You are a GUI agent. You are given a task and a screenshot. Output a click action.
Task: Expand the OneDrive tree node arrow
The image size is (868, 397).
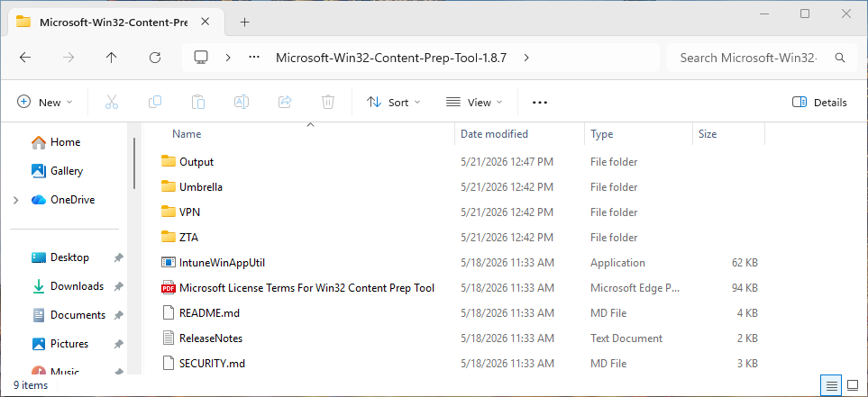tap(16, 200)
